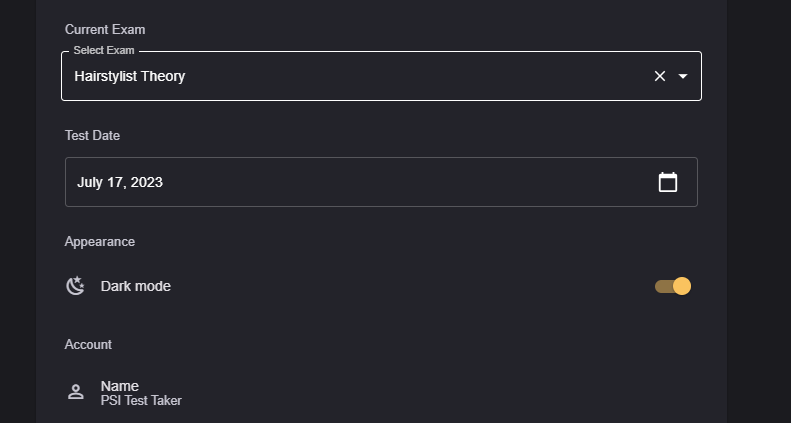This screenshot has height=423, width=791.
Task: Click the Test Date section heading
Action: (92, 135)
